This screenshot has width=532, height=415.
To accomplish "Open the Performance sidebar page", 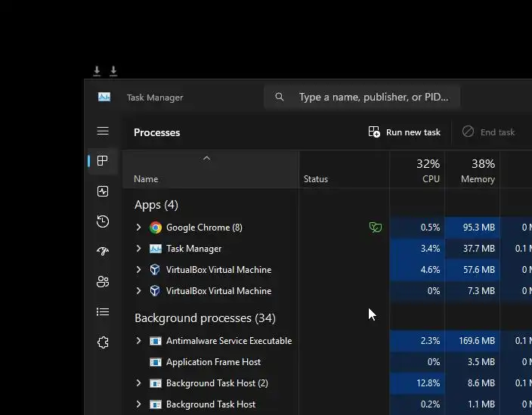I will click(x=103, y=191).
